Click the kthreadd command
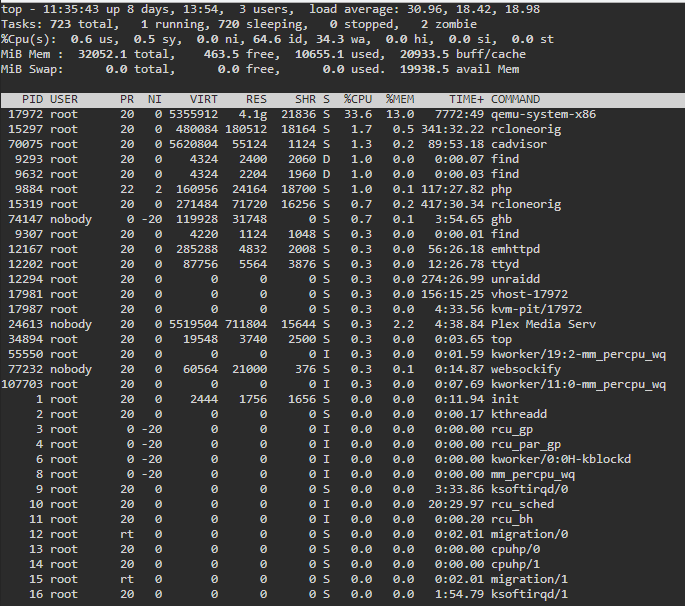 pos(519,414)
